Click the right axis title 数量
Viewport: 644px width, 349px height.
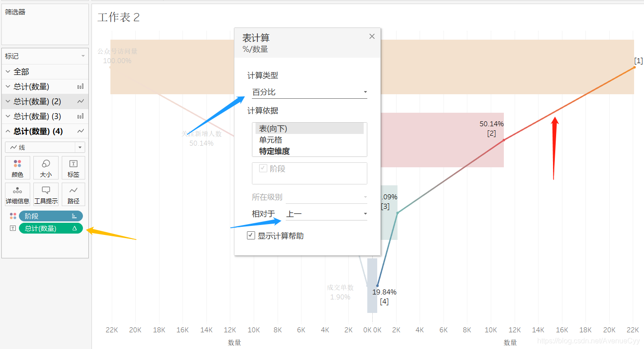510,343
